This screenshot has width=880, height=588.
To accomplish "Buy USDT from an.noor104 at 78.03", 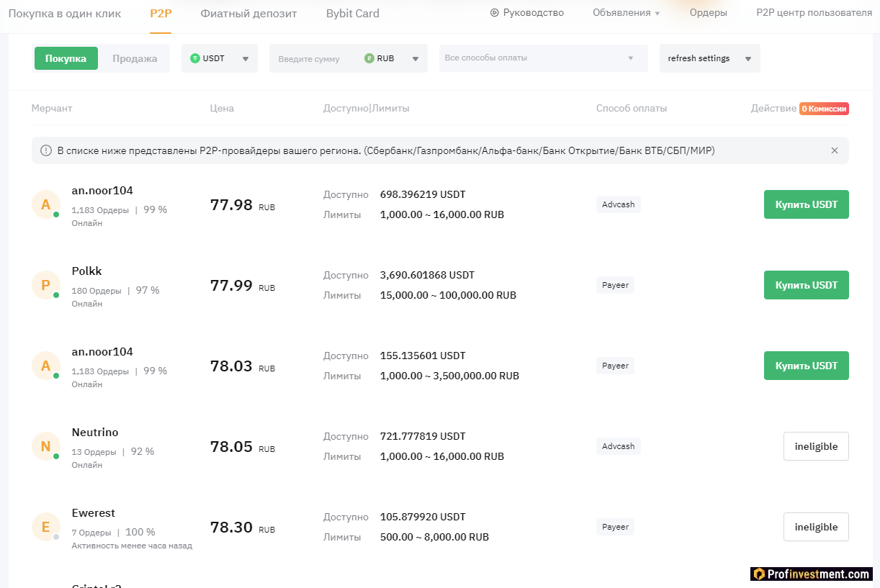I will point(807,366).
